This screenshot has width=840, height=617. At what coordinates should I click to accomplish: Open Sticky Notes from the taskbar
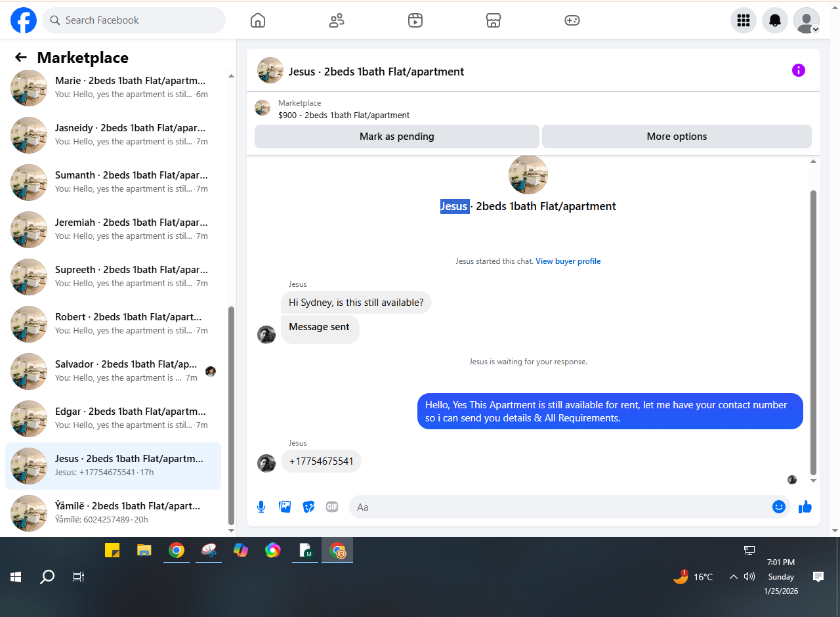(x=112, y=550)
